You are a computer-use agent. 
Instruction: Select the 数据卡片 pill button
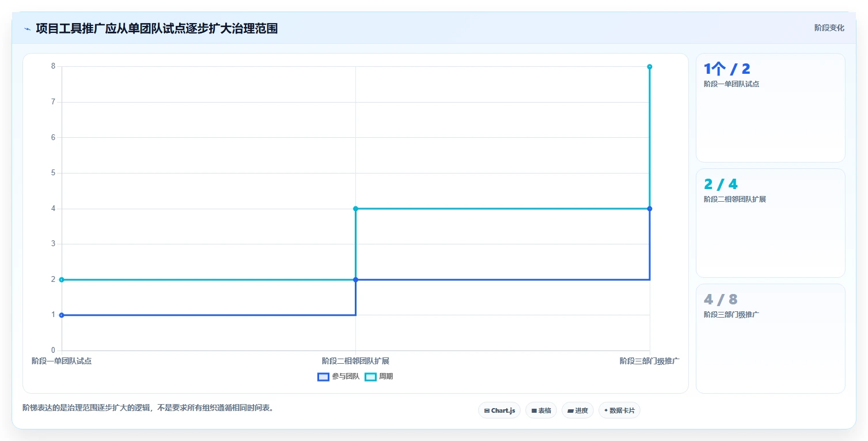619,410
